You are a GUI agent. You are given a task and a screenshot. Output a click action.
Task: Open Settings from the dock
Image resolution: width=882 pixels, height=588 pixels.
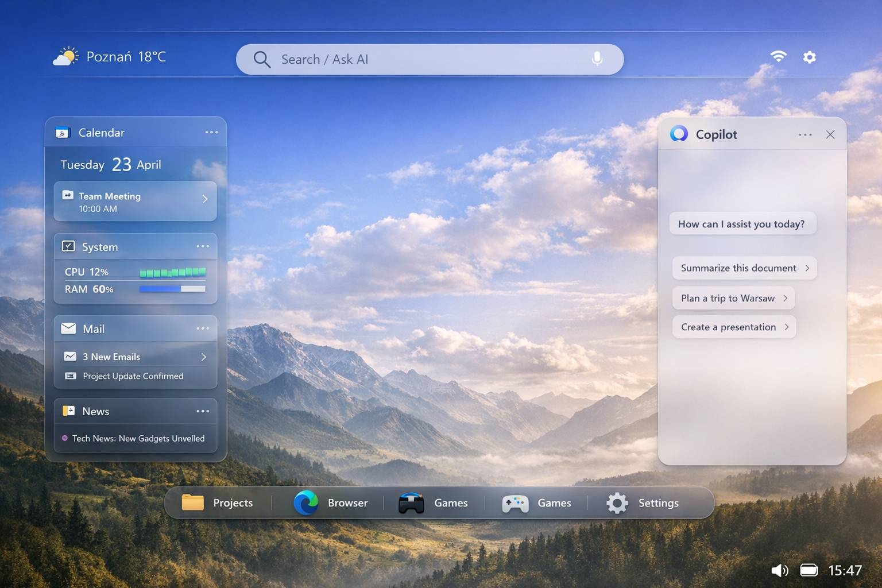coord(616,502)
